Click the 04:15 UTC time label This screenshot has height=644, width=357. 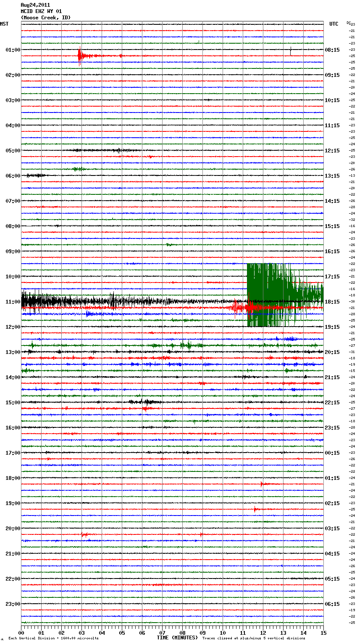point(332,554)
